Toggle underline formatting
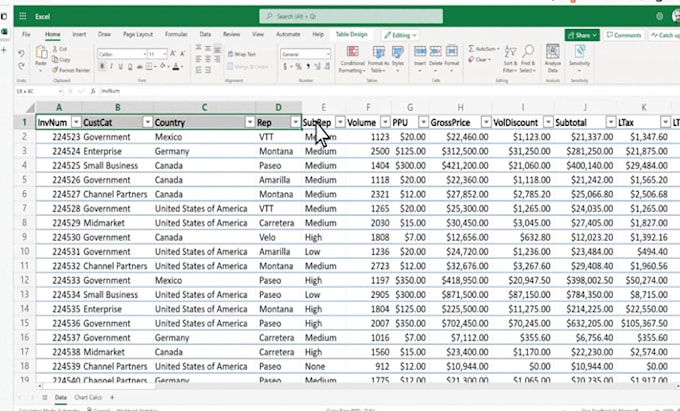 point(121,66)
